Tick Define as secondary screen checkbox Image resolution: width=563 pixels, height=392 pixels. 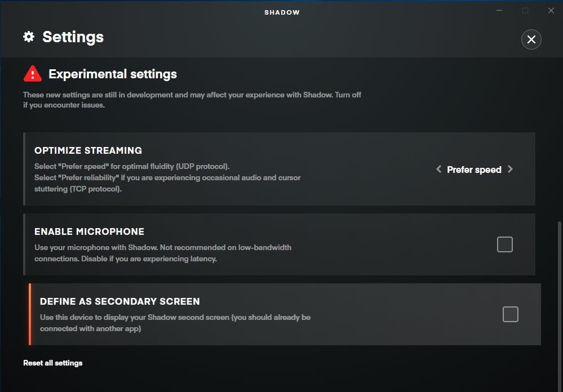(510, 314)
